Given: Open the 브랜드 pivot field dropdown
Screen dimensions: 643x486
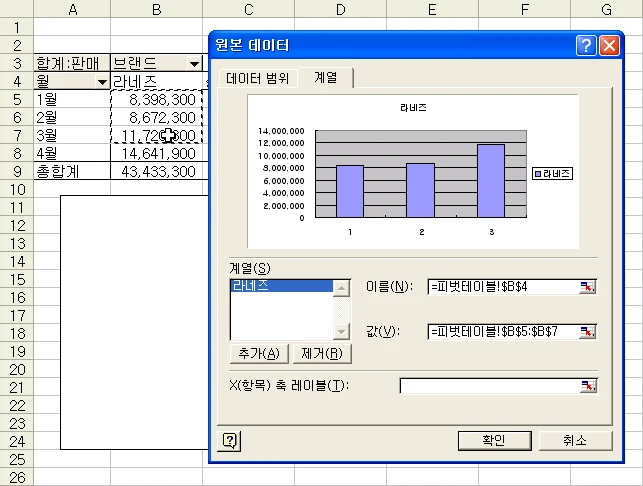Looking at the screenshot, I should (x=194, y=64).
